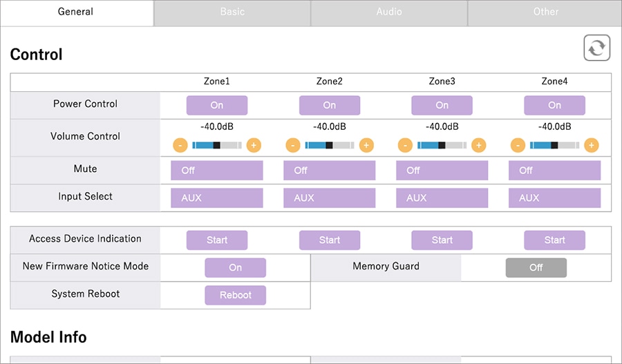Image resolution: width=622 pixels, height=364 pixels.
Task: Open Zone1 Input Select AUX dropdown
Action: pos(217,198)
